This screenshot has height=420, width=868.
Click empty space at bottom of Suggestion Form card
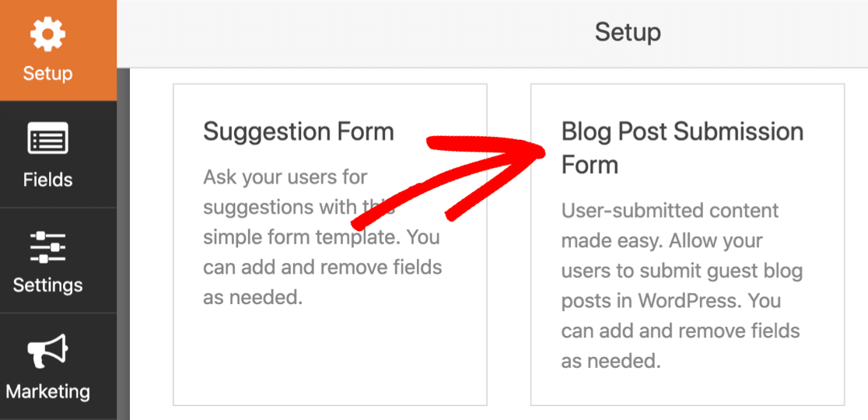(330, 359)
